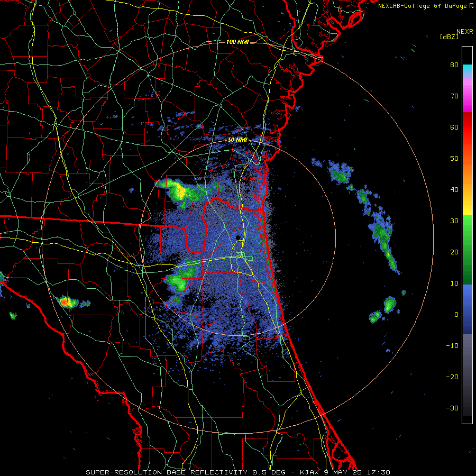
Task: Click the 30 value on the dBZ scale
Action: click(x=454, y=221)
